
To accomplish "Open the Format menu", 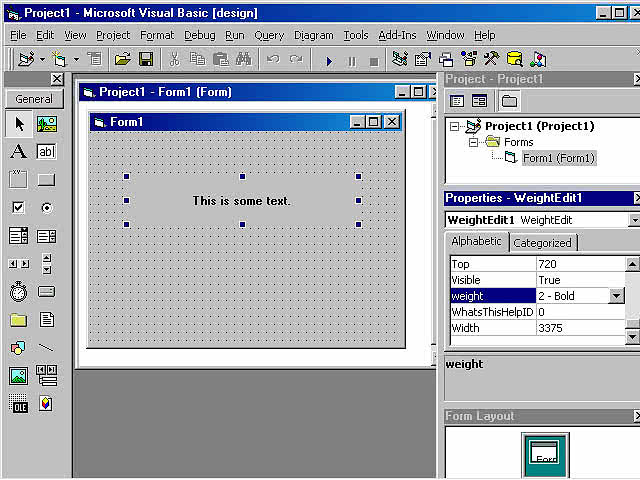I will [157, 35].
